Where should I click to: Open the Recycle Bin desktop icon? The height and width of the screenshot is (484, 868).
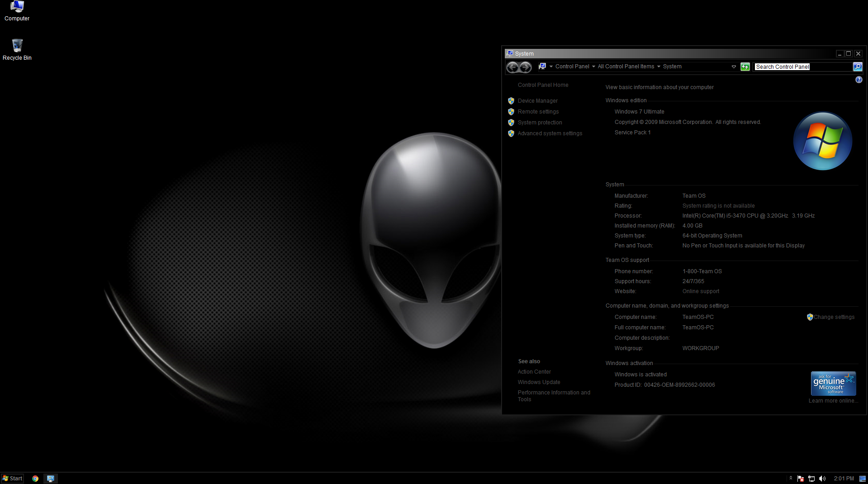[17, 50]
